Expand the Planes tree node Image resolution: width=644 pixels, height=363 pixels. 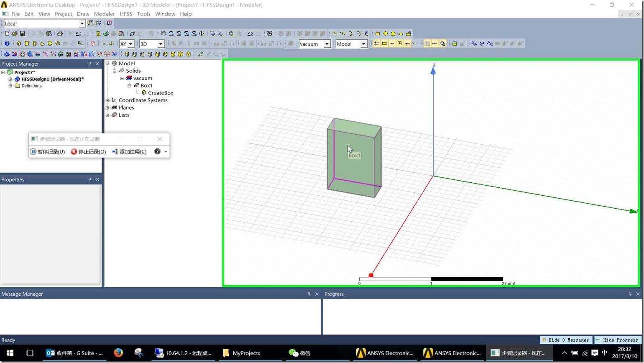coord(107,107)
